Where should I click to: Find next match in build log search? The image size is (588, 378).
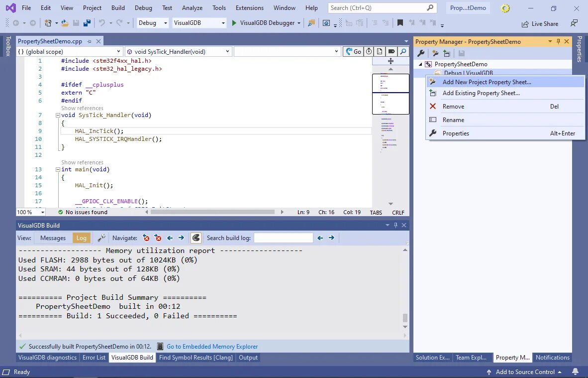331,238
